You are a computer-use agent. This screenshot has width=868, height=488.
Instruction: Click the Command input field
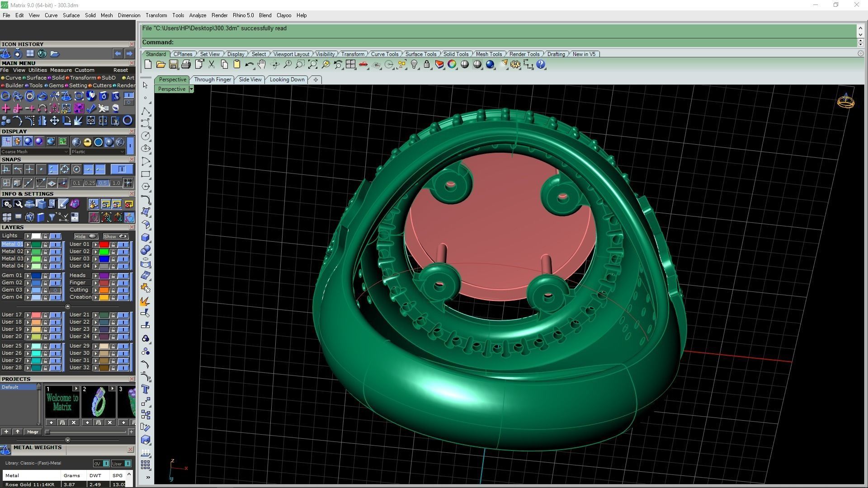[499, 42]
